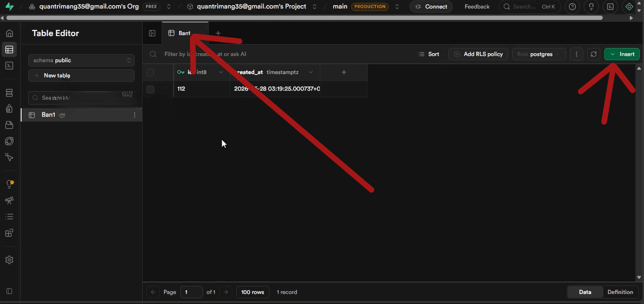Open the Database sidebar icon
This screenshot has width=644, height=304.
[x=9, y=93]
